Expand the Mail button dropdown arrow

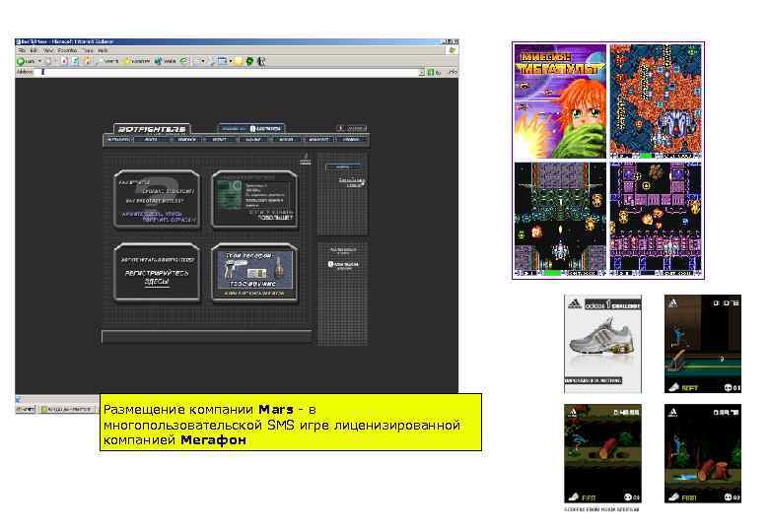tap(203, 61)
